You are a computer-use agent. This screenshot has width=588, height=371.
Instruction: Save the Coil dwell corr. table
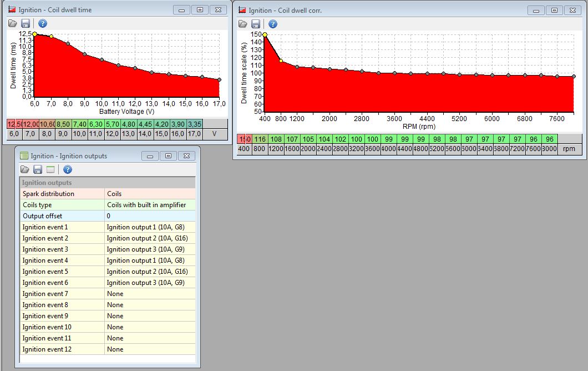click(255, 24)
